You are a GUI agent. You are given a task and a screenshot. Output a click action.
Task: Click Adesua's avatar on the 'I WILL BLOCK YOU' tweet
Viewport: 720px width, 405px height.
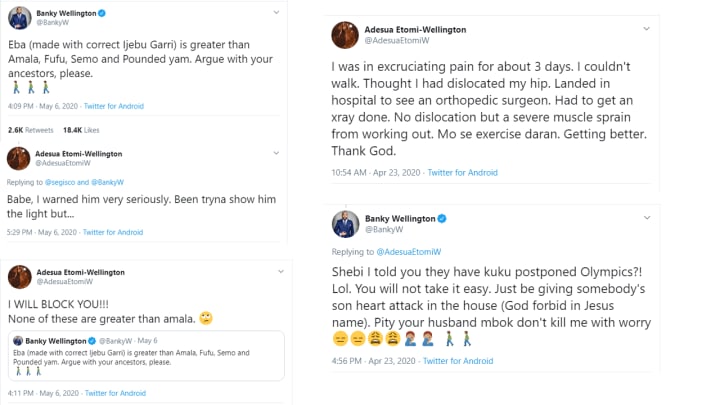(x=19, y=277)
